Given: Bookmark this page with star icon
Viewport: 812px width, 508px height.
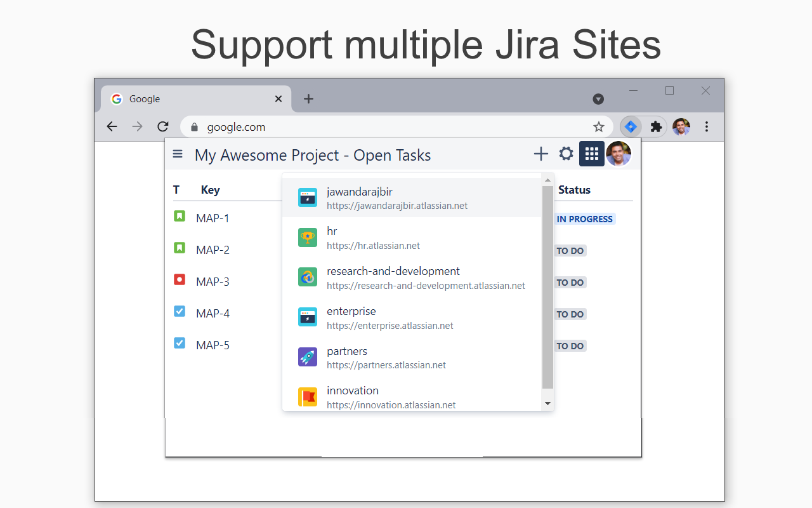Looking at the screenshot, I should [x=599, y=127].
